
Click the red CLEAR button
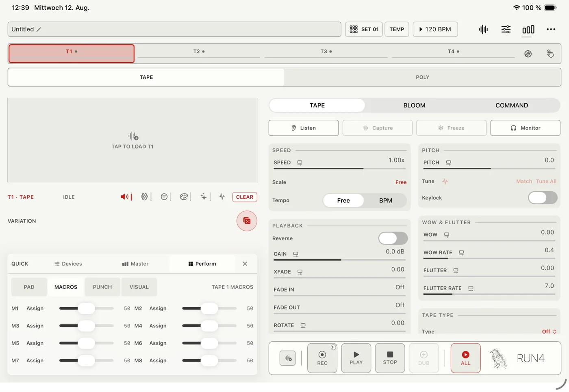245,197
